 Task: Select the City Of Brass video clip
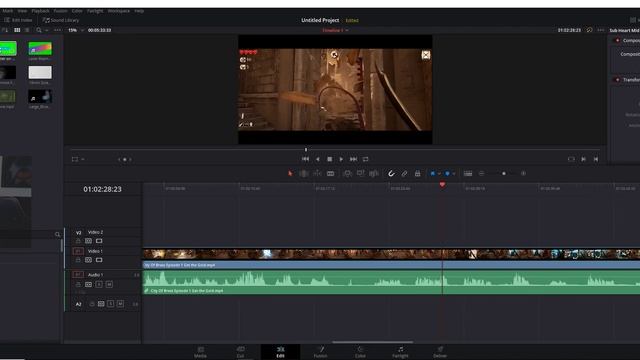coord(391,258)
